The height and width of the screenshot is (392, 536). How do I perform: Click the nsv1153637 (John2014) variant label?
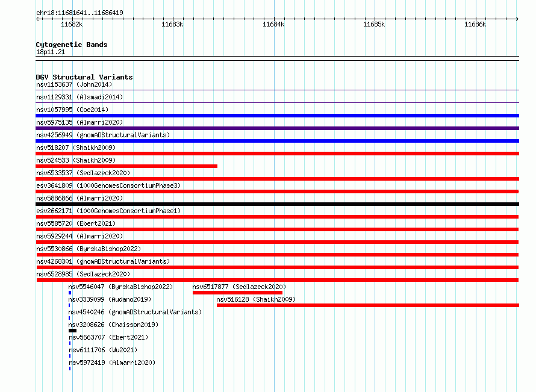74,84
